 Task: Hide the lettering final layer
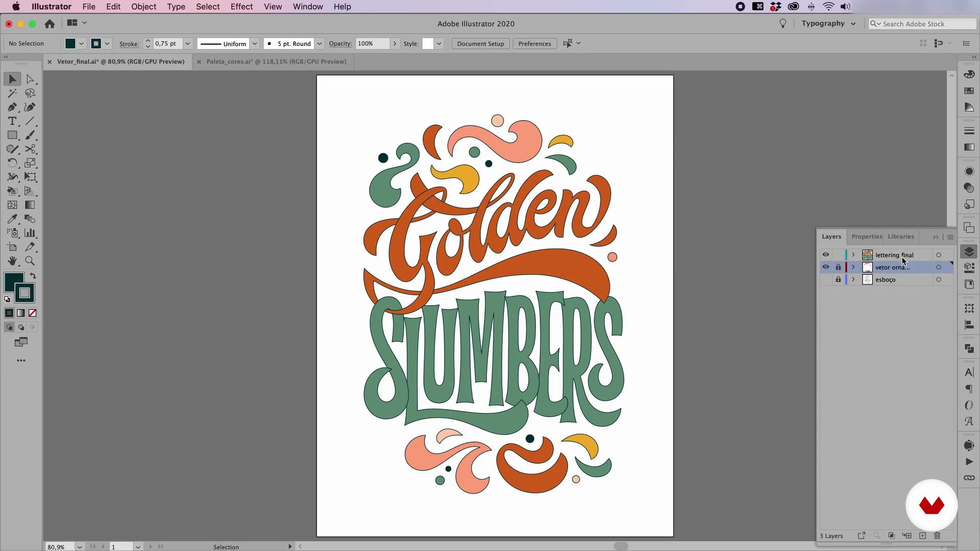[826, 255]
